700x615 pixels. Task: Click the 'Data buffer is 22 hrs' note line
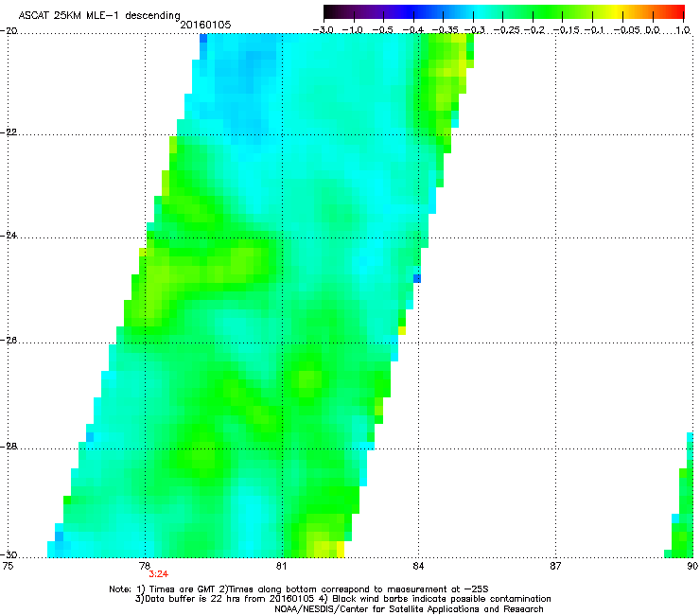[342, 599]
